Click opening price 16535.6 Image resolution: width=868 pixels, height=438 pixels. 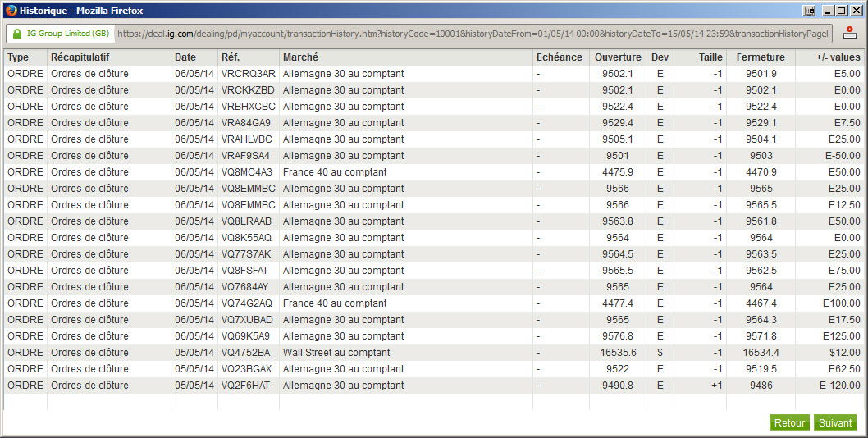pyautogui.click(x=619, y=352)
